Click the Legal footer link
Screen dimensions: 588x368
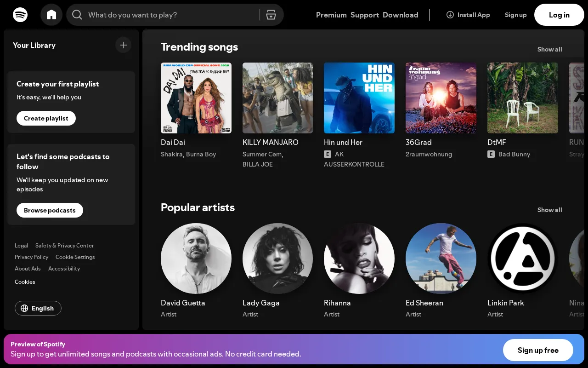21,246
